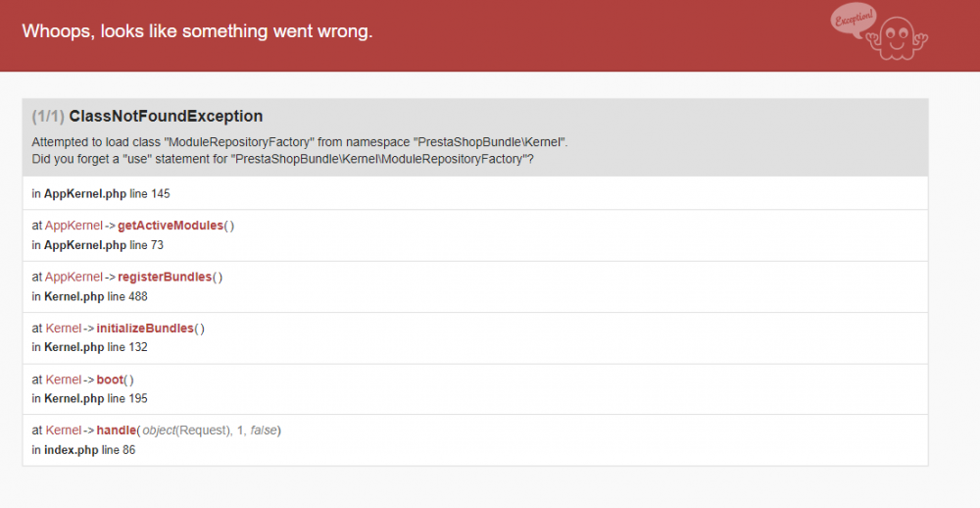Image resolution: width=980 pixels, height=508 pixels.
Task: Click the "Attempted to load class" message line
Action: coord(300,142)
